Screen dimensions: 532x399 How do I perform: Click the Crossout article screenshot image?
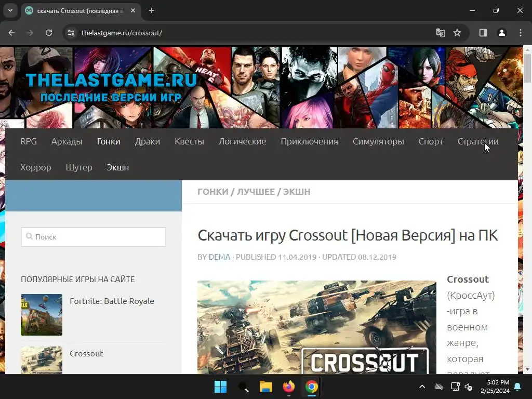coord(316,327)
